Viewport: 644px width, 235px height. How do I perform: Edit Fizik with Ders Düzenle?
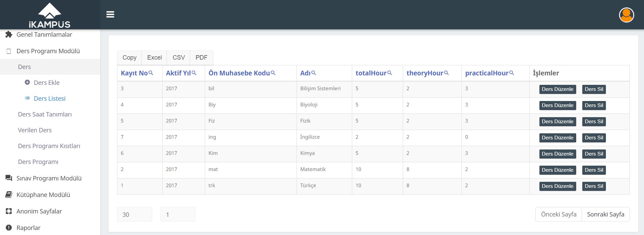(x=558, y=122)
